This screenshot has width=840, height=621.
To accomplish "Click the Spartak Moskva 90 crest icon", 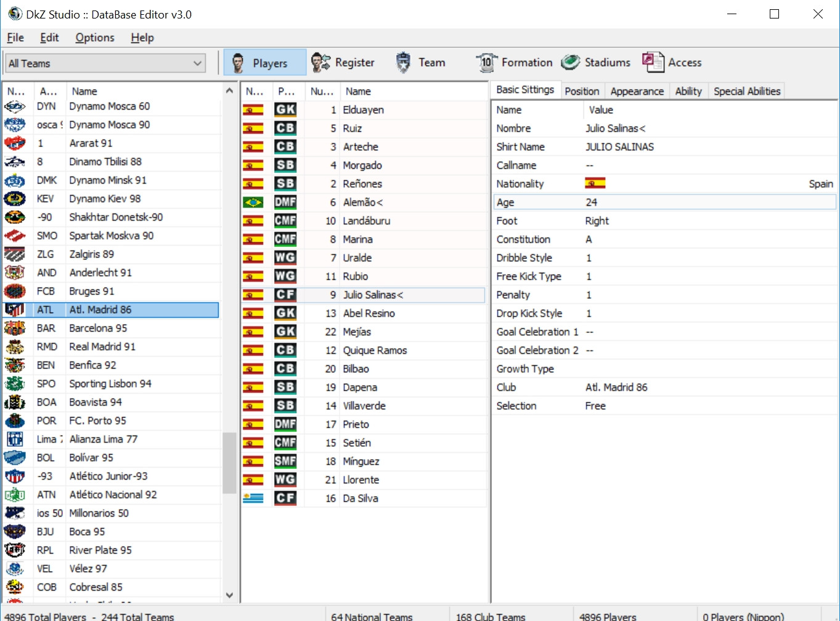I will tap(15, 236).
